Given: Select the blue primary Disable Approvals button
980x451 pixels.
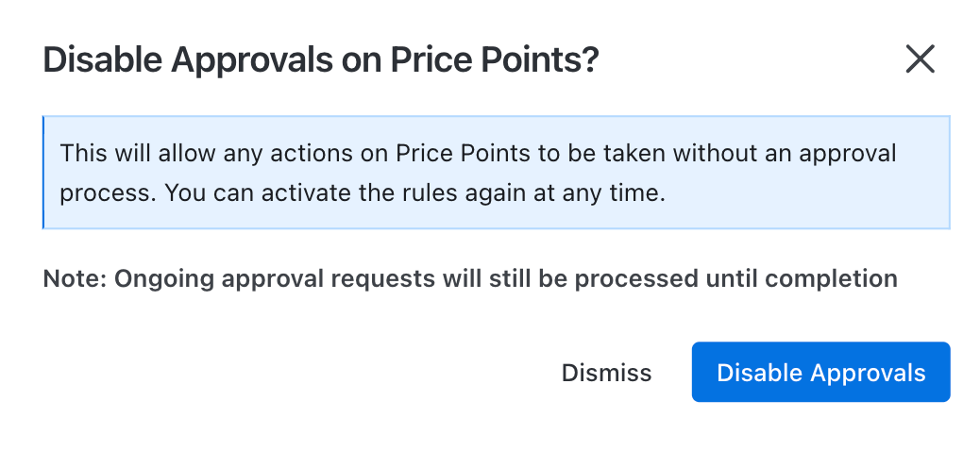Looking at the screenshot, I should coord(820,372).
